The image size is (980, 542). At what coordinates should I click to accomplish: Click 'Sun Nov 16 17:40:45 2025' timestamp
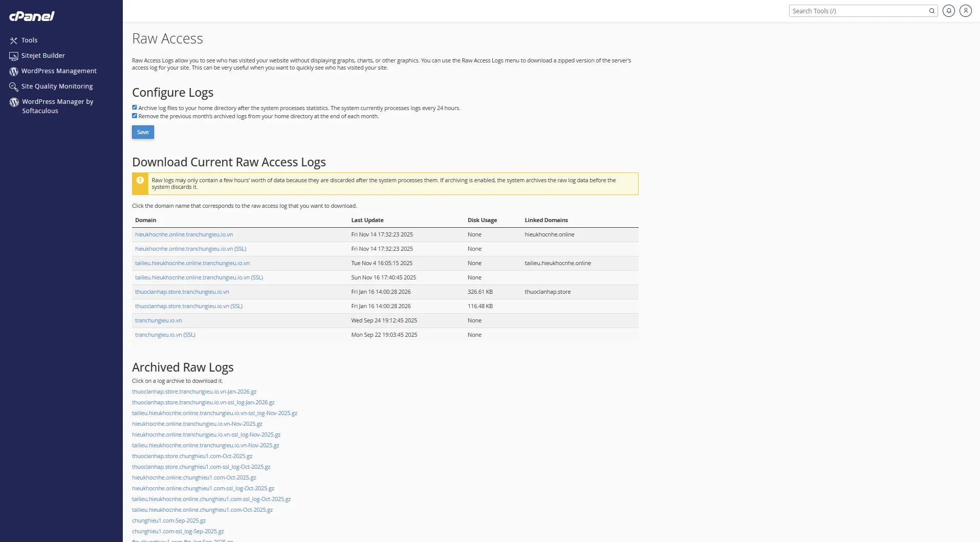pyautogui.click(x=384, y=277)
